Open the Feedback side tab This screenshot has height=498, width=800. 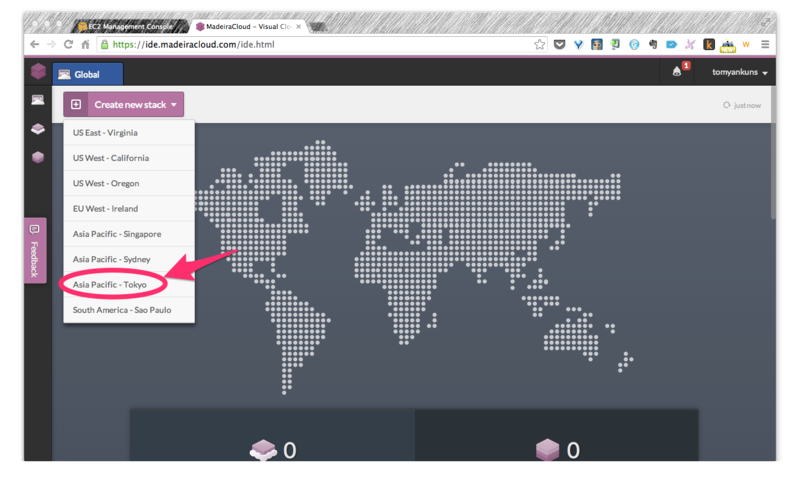coord(35,251)
